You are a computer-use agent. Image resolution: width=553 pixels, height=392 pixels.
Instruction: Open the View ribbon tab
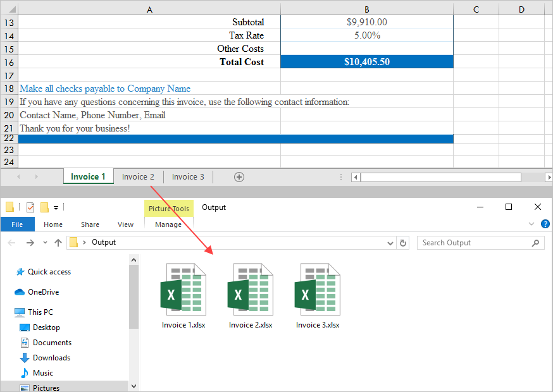coord(125,224)
